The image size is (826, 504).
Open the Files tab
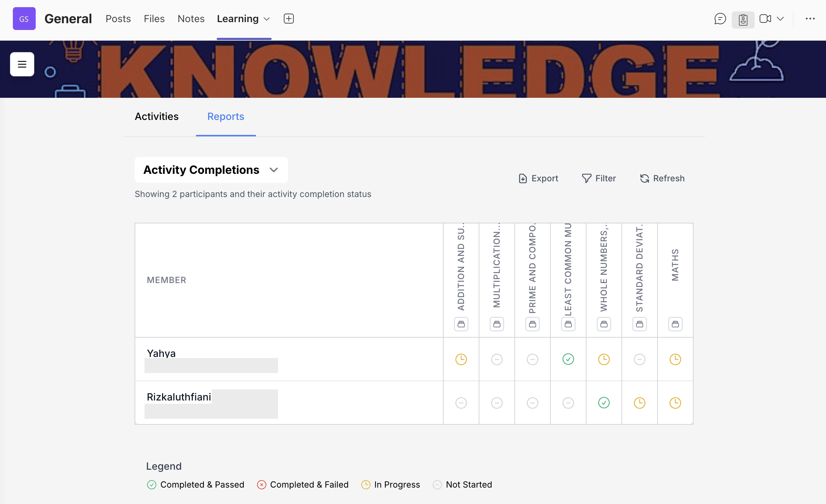(x=154, y=19)
